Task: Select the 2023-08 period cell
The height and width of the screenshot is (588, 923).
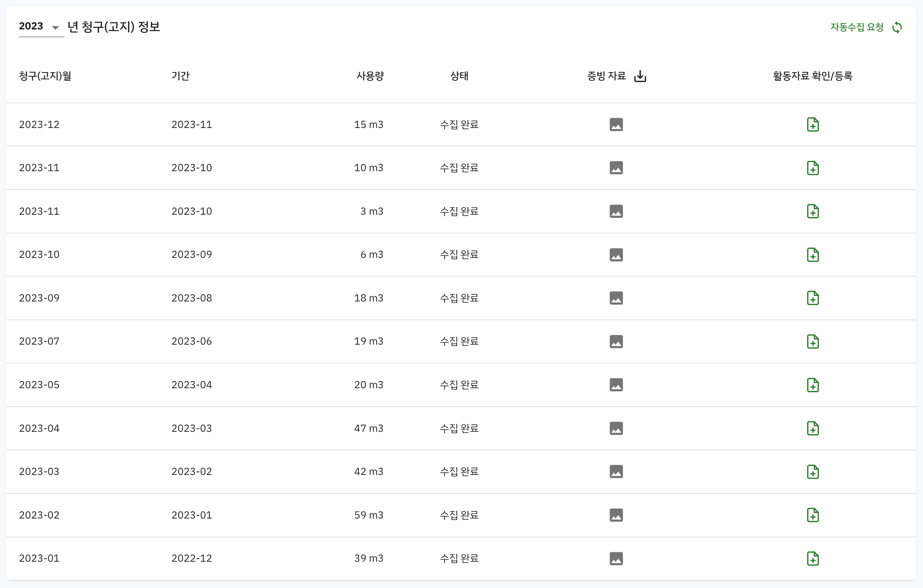Action: (192, 298)
